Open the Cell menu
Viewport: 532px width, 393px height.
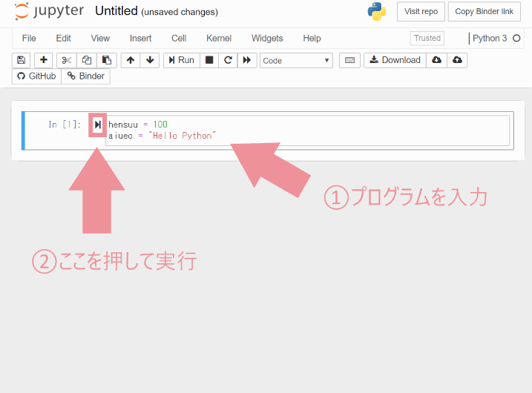click(179, 38)
